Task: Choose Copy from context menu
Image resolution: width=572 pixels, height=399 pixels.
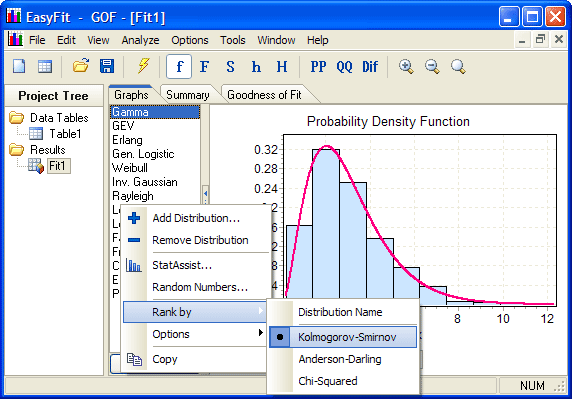Action: [x=194, y=359]
